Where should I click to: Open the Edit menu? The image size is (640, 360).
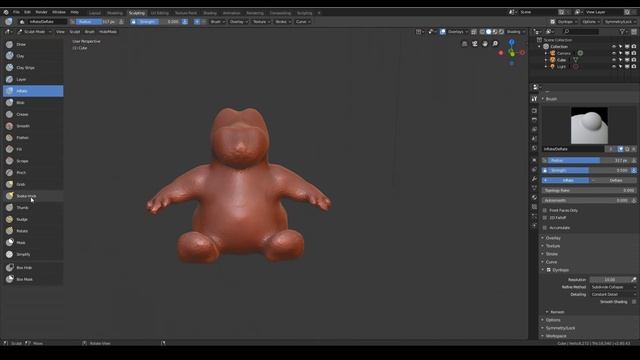coord(27,12)
